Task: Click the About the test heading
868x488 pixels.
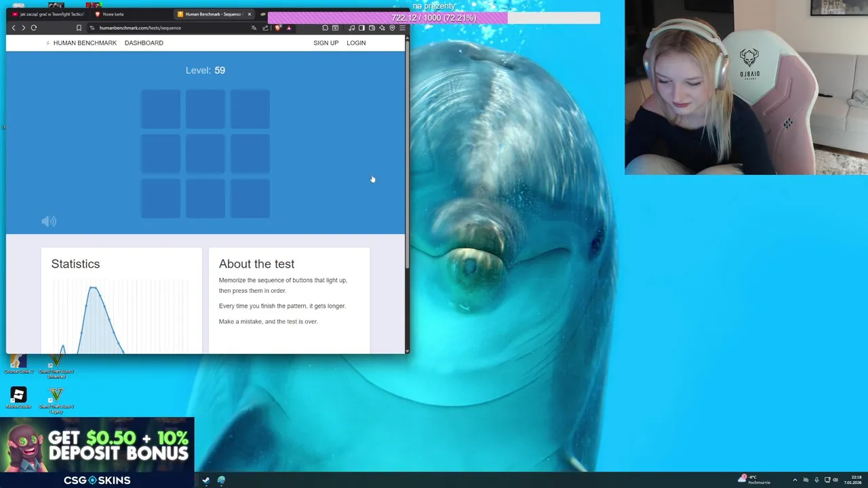Action: coord(256,264)
